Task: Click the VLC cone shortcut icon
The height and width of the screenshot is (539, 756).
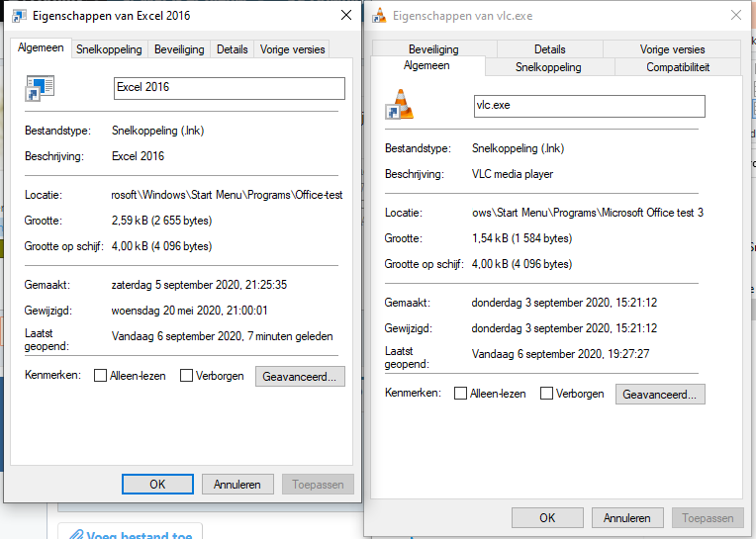Action: pos(400,105)
